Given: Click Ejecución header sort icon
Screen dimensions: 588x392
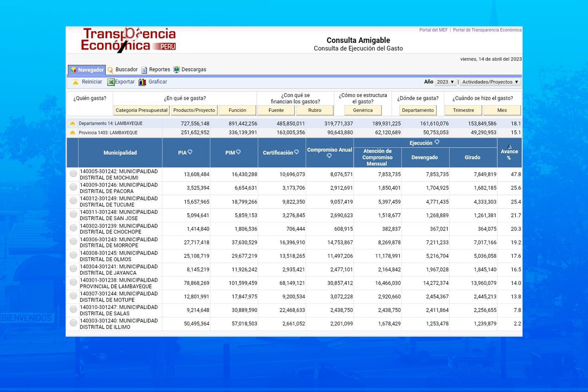Looking at the screenshot, I should pyautogui.click(x=437, y=142).
